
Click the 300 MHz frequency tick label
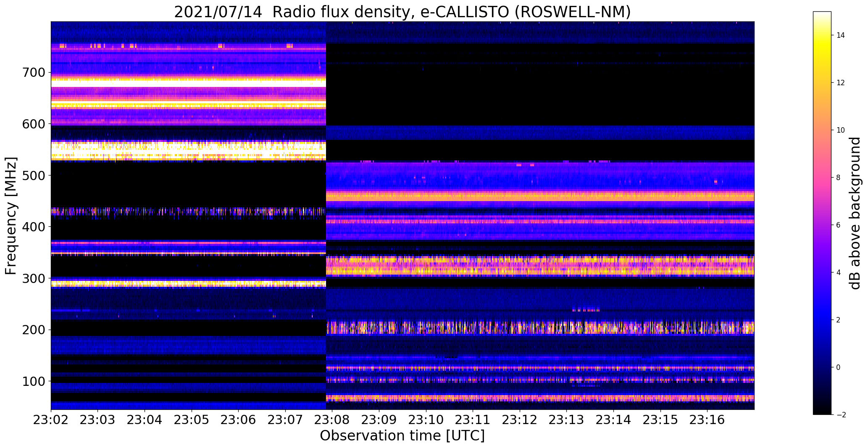point(33,278)
